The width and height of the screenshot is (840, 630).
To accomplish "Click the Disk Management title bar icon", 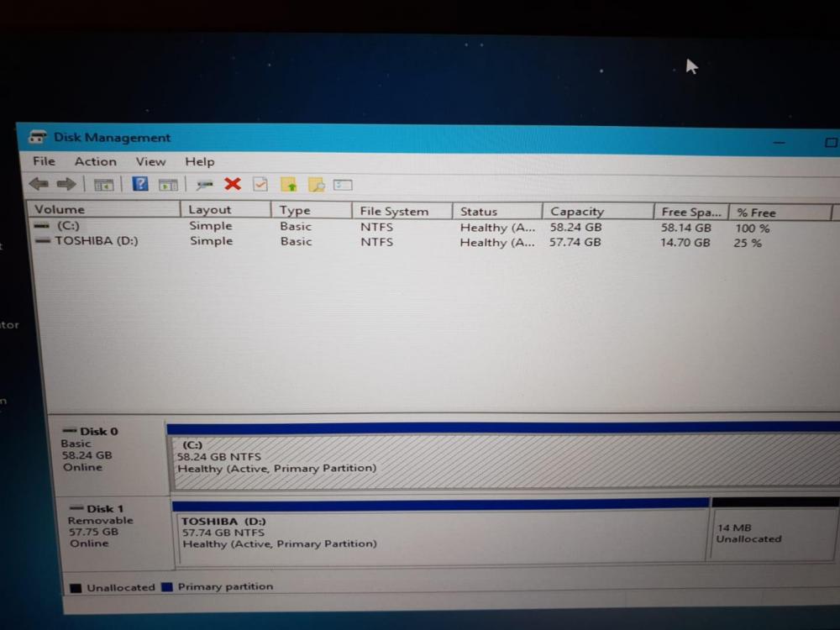I will (x=38, y=137).
